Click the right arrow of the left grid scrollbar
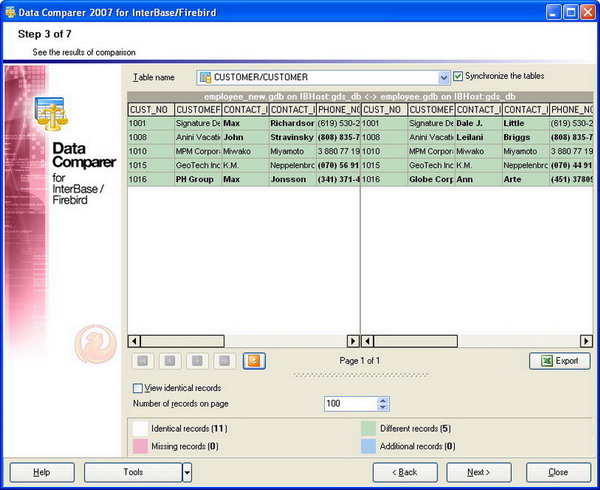This screenshot has width=600, height=490. (x=353, y=341)
